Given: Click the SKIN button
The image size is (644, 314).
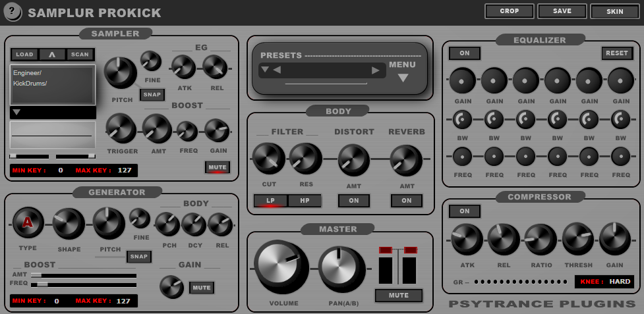Looking at the screenshot, I should 615,11.
